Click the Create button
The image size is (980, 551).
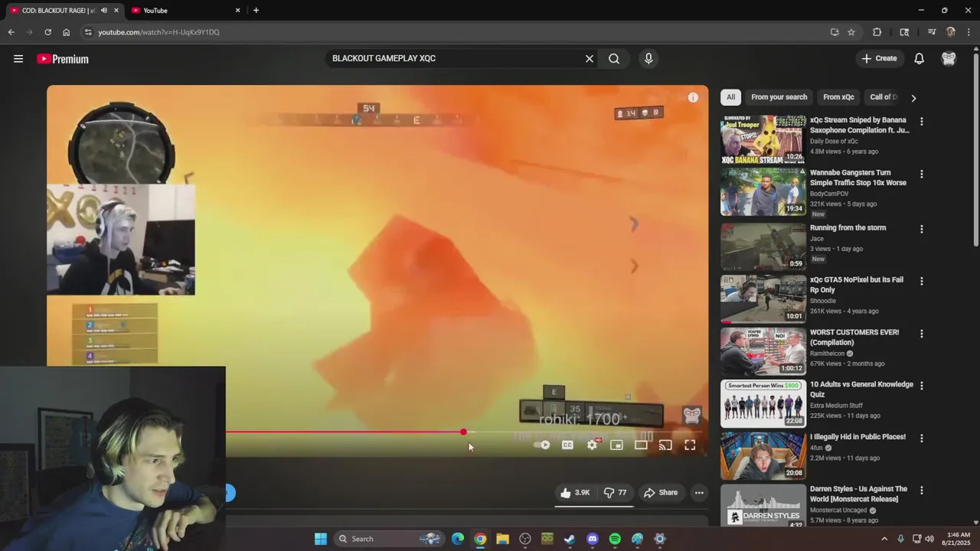879,58
